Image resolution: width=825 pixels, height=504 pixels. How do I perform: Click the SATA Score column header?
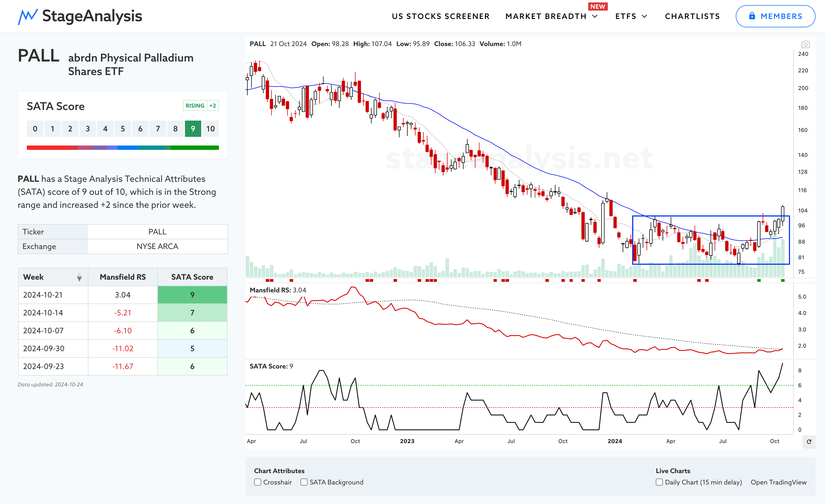point(192,277)
